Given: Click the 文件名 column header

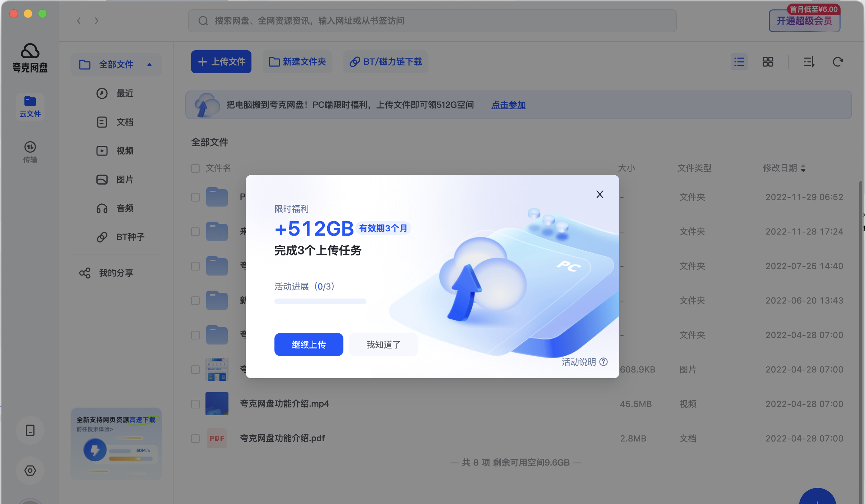Looking at the screenshot, I should (218, 168).
